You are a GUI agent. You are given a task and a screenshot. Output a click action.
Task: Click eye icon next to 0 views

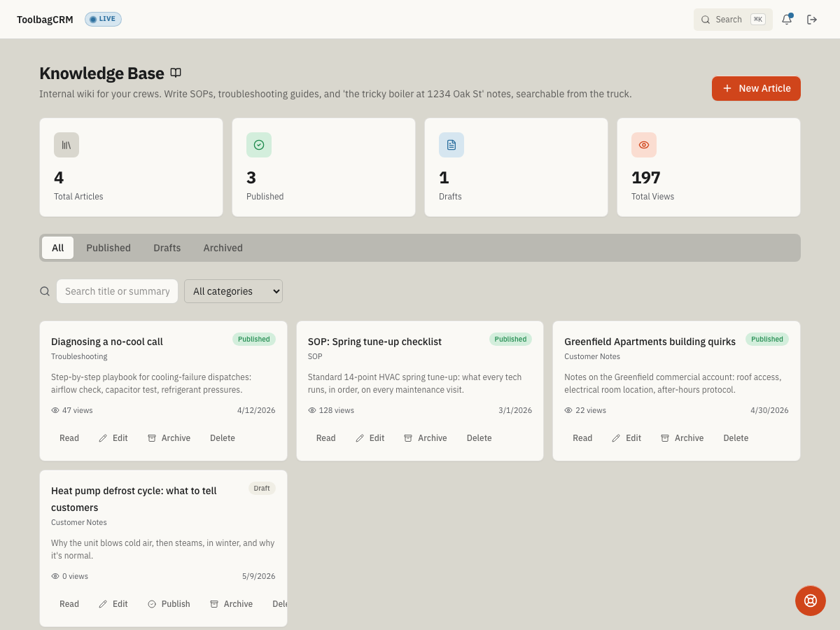[x=55, y=576]
